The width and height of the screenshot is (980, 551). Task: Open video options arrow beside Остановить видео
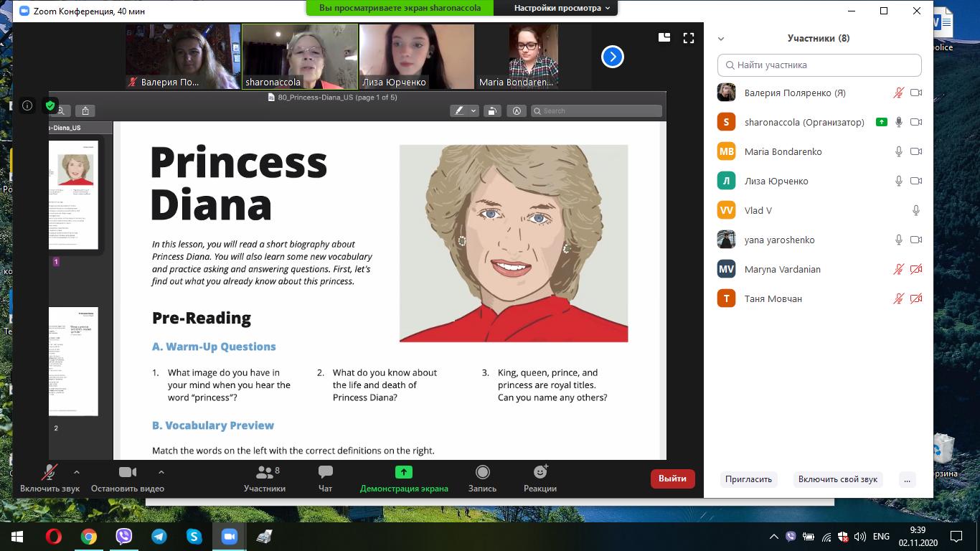(161, 472)
